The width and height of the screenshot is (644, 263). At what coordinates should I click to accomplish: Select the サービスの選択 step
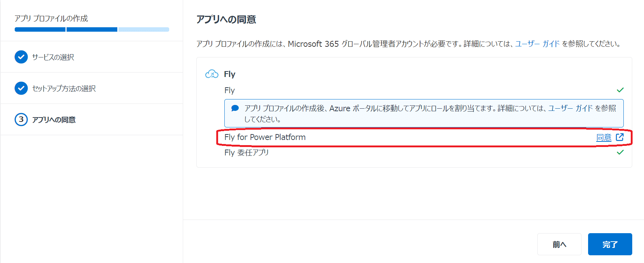click(92, 57)
